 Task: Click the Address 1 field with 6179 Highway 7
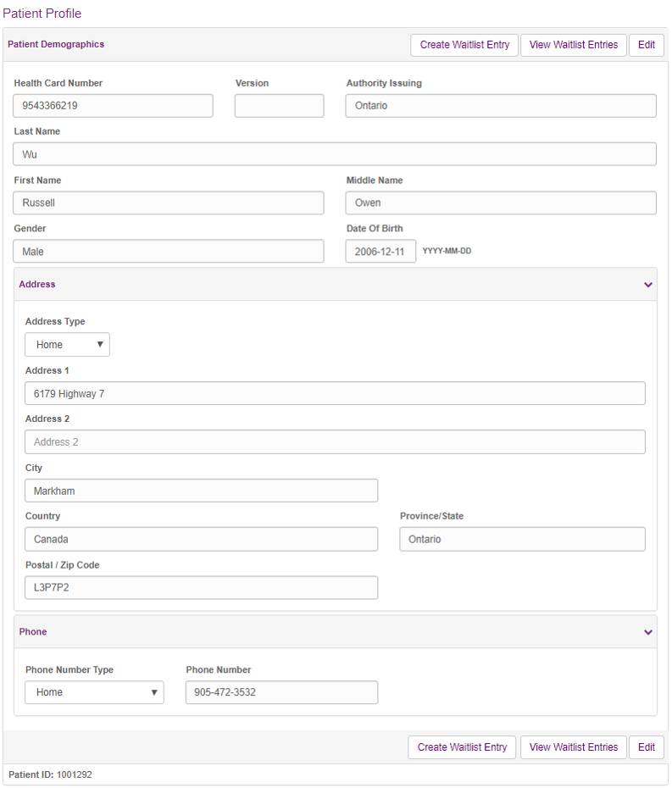click(335, 393)
